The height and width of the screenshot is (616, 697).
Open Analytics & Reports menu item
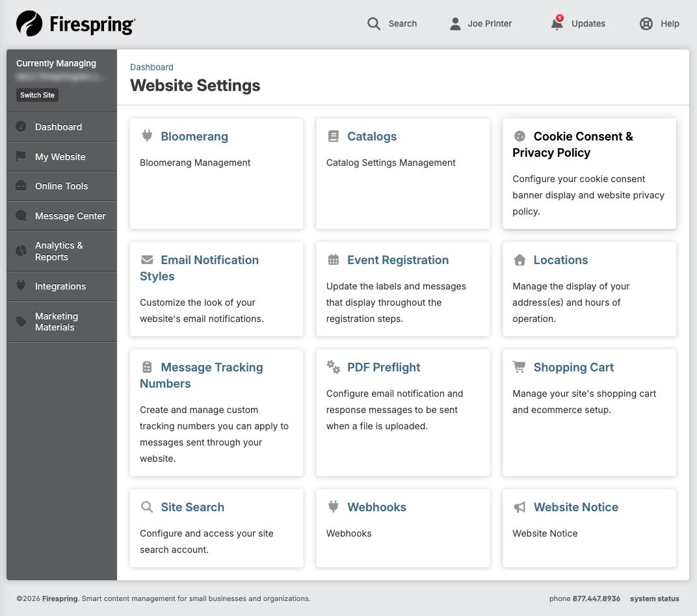coord(62,251)
